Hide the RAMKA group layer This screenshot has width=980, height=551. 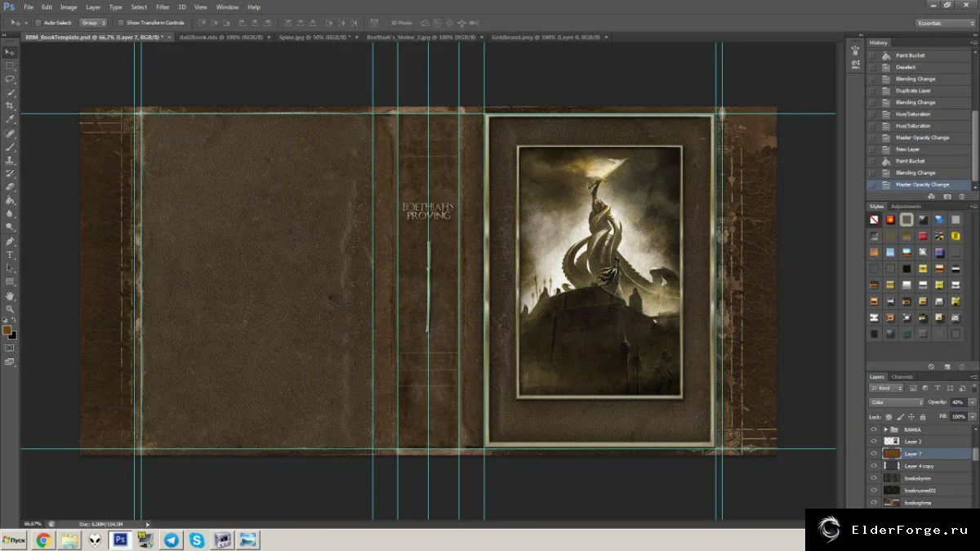[x=874, y=429]
